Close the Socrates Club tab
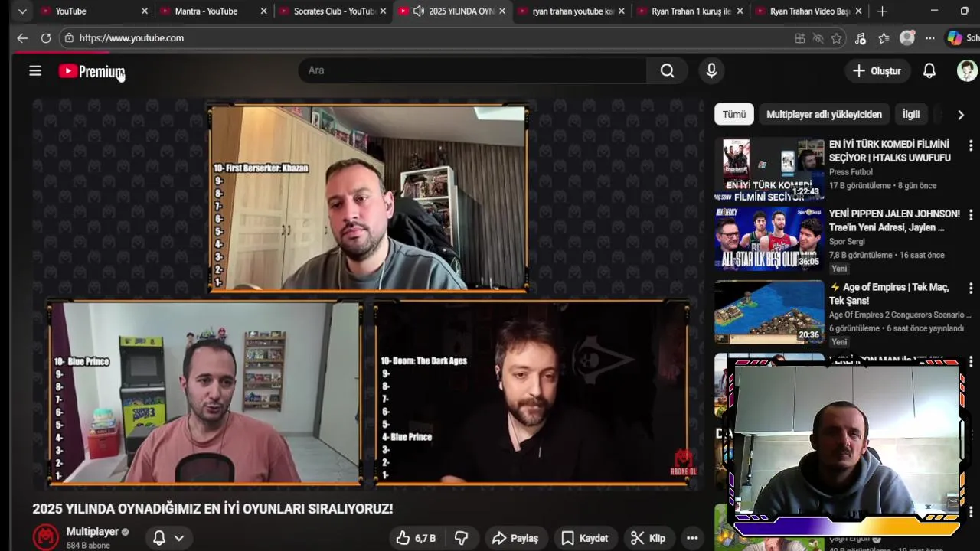This screenshot has height=551, width=980. (x=383, y=11)
